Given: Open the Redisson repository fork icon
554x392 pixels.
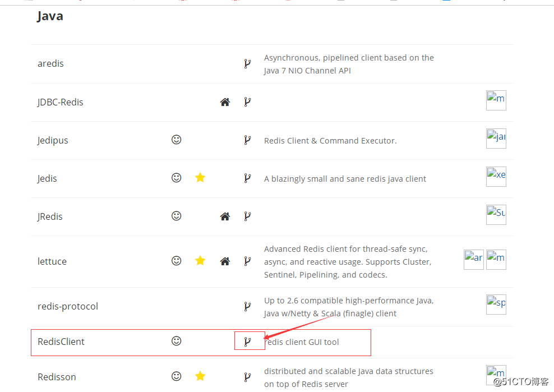Looking at the screenshot, I should click(247, 377).
